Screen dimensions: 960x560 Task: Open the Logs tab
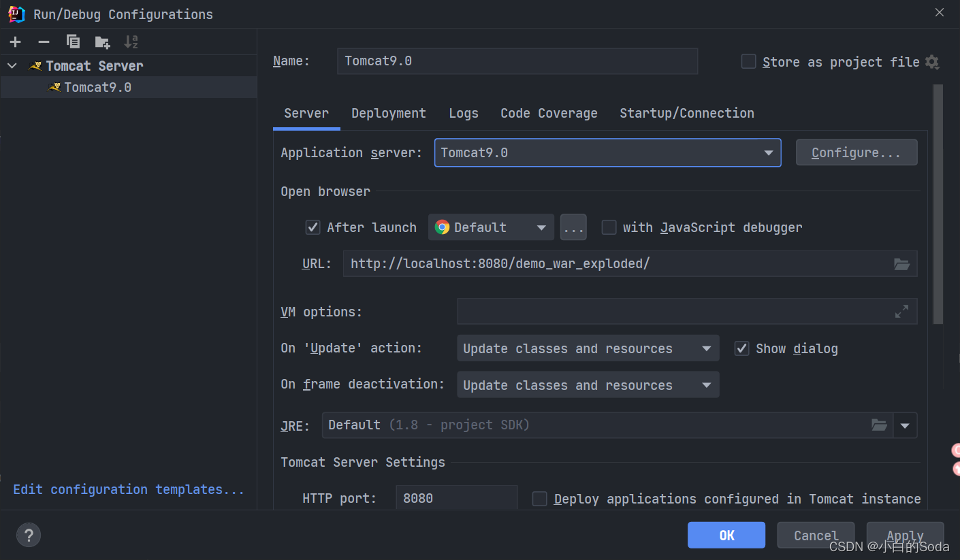click(464, 113)
